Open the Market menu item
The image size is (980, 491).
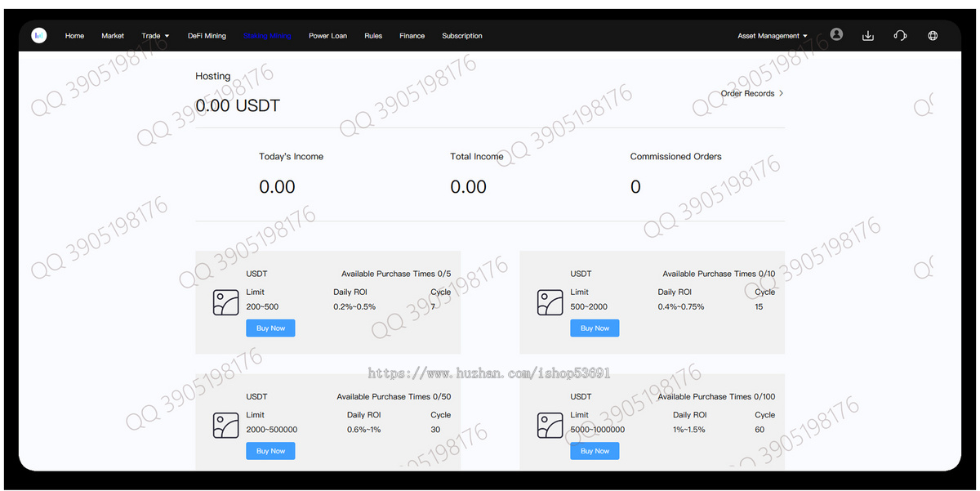113,36
